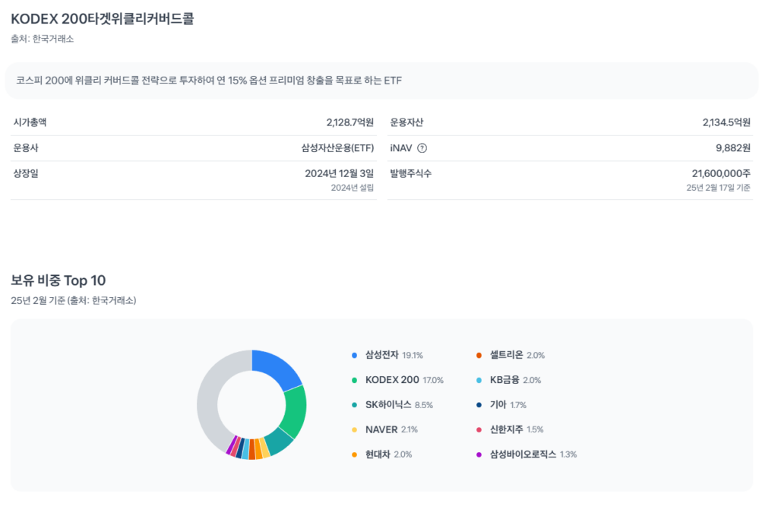The height and width of the screenshot is (532, 778).
Task: Click the ETF description starting 코스피 200에
Action: coord(209,81)
